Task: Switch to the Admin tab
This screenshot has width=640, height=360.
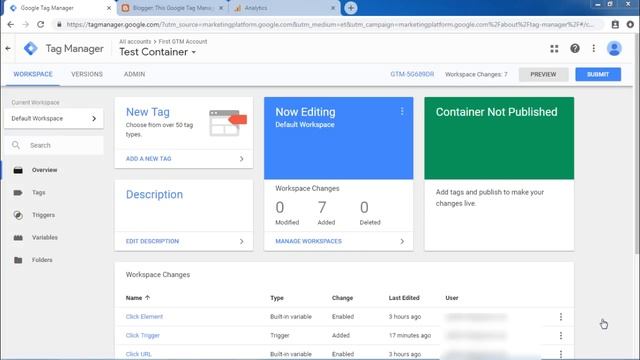Action: (x=134, y=74)
